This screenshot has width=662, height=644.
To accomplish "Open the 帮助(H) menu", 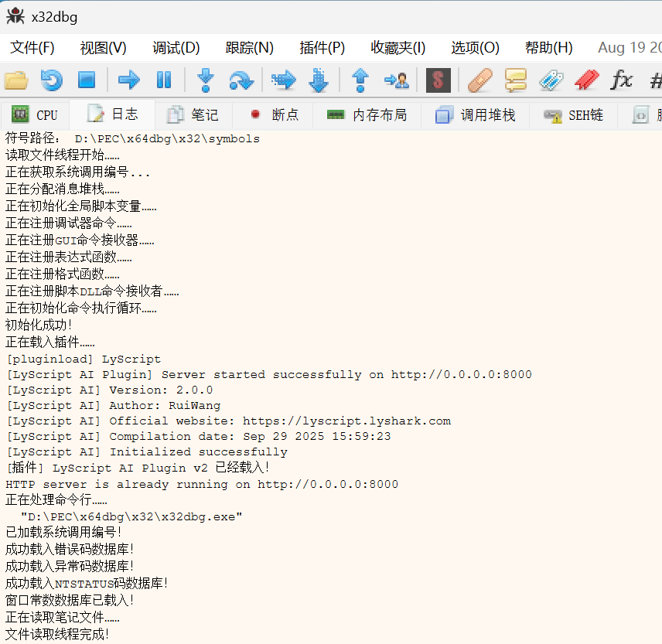I will [x=548, y=48].
